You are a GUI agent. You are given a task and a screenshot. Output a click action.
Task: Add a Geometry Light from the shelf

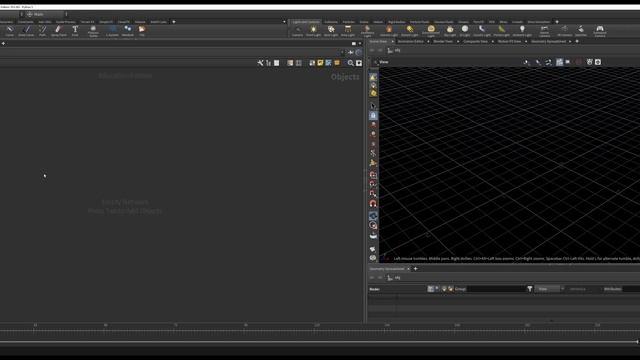pos(367,31)
